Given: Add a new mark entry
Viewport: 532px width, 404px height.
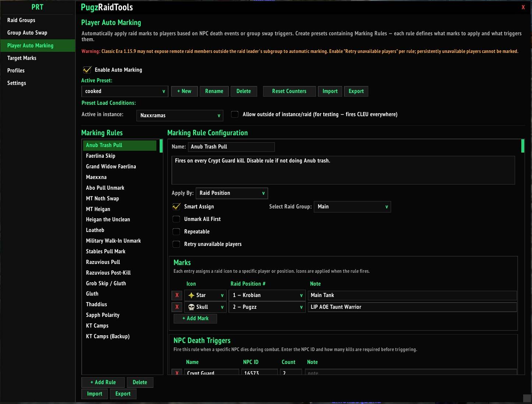Looking at the screenshot, I should [195, 318].
